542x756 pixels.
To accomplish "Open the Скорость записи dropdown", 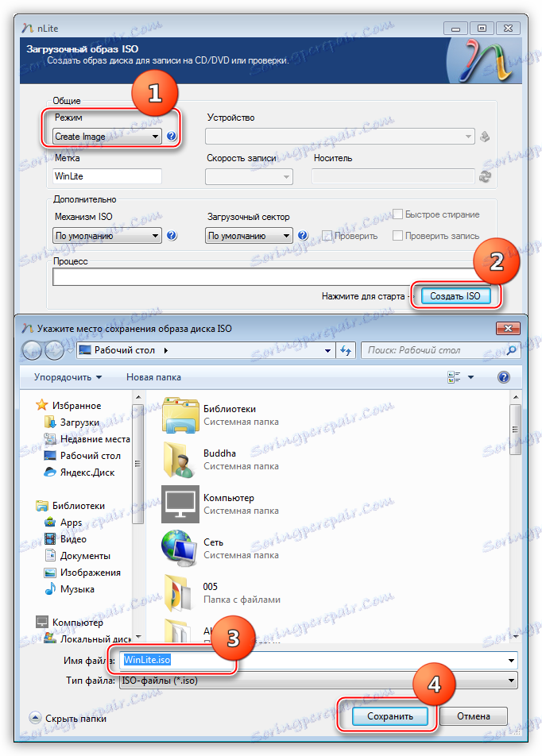I will [x=249, y=176].
